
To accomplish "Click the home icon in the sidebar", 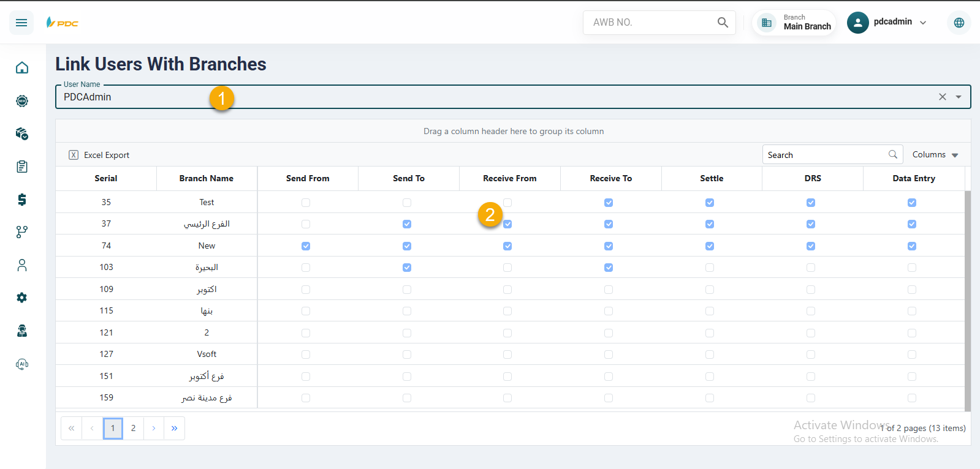I will (22, 67).
